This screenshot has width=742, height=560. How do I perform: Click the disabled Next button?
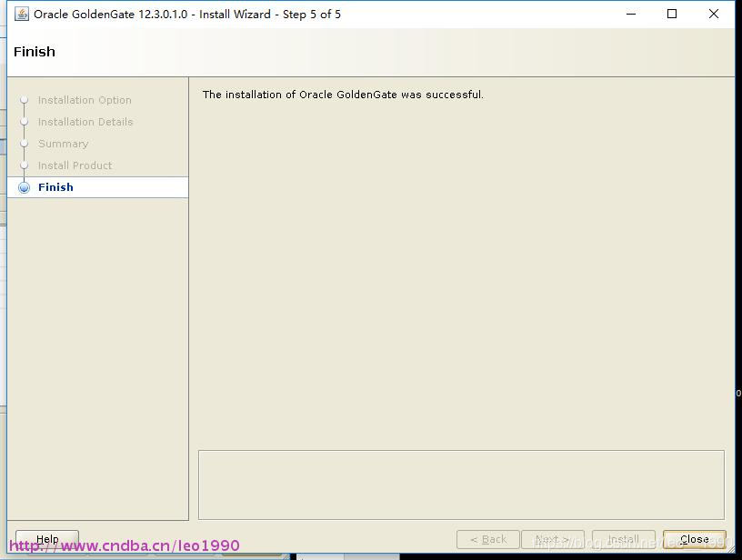click(553, 539)
